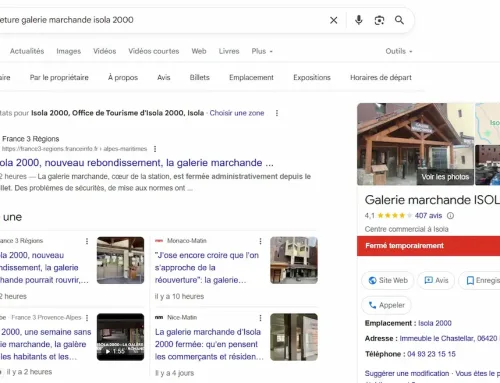This screenshot has height=383, width=500.
Task: Click the phone number 04 93 23 15 15
Action: (431, 354)
